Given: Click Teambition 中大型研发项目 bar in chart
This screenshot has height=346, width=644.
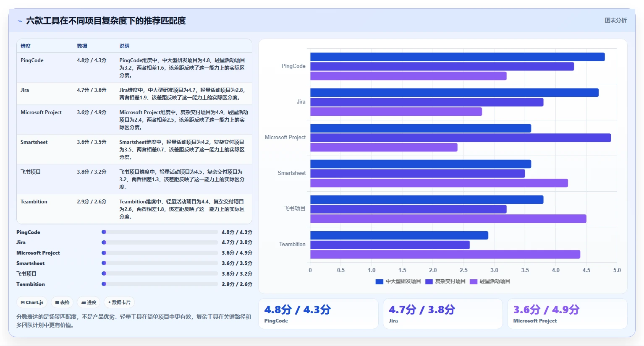Looking at the screenshot, I should pos(399,235).
